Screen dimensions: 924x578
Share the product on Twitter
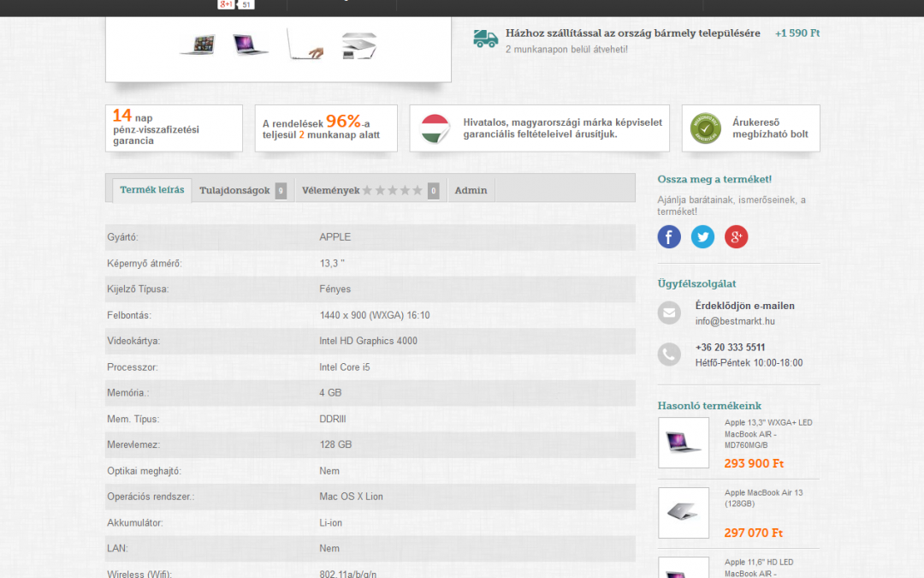702,236
